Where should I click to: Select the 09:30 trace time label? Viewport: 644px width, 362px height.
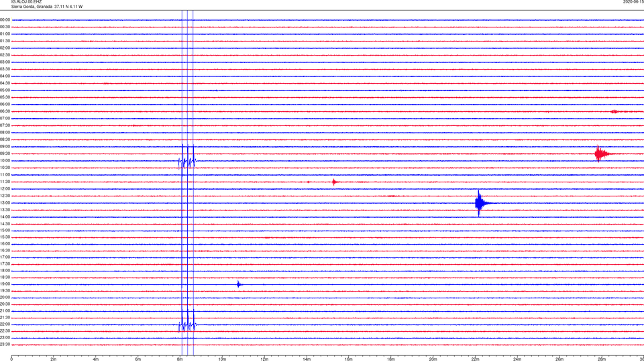(5, 154)
